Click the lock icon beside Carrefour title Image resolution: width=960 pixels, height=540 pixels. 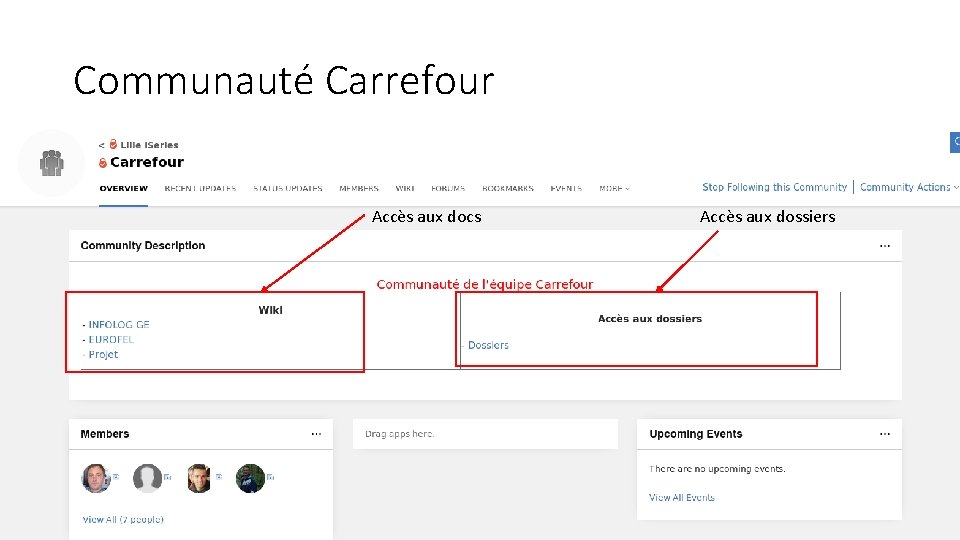pyautogui.click(x=103, y=163)
